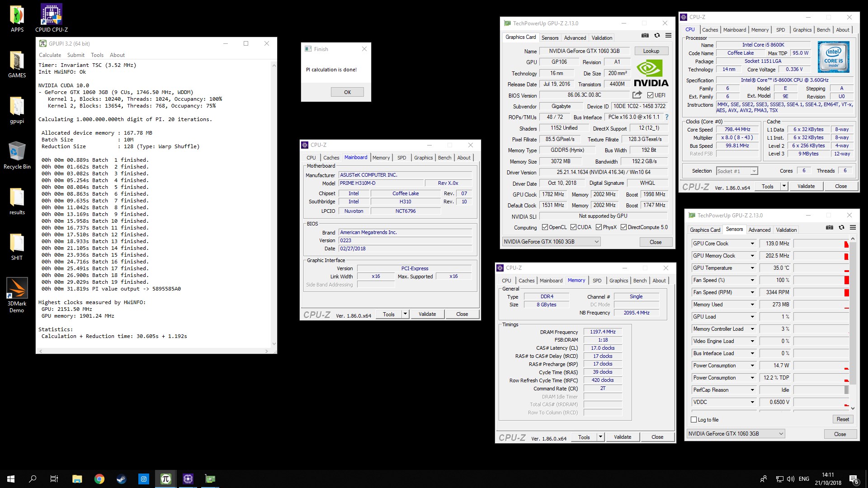
Task: Switch to CPU-Z taskbar icon
Action: pyautogui.click(x=188, y=479)
